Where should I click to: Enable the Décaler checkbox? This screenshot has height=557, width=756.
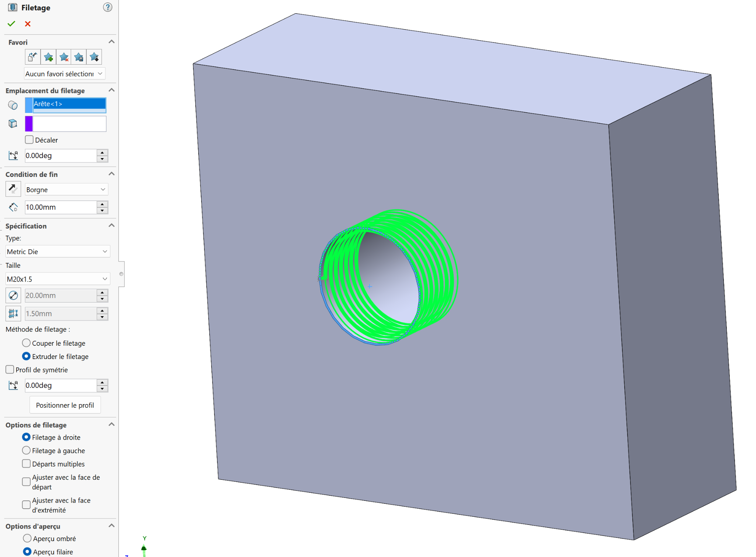click(x=29, y=140)
